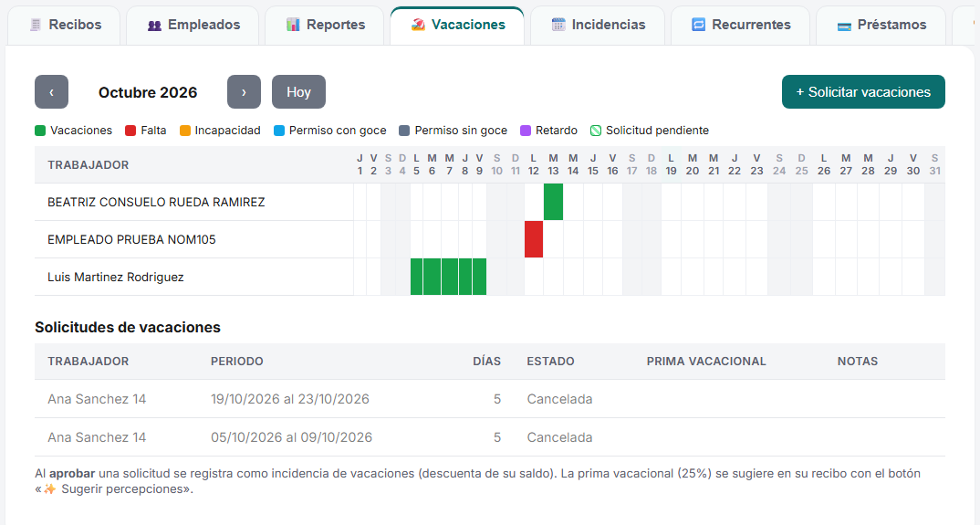The height and width of the screenshot is (525, 980).
Task: Click EMPLEADO PRUEBA NOM105 row name
Action: (x=132, y=239)
